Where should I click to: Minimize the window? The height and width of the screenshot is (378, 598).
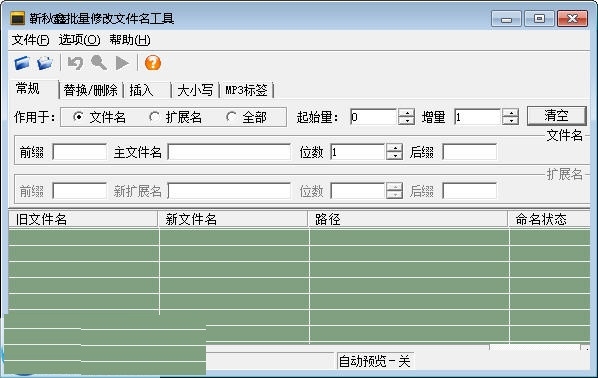506,19
